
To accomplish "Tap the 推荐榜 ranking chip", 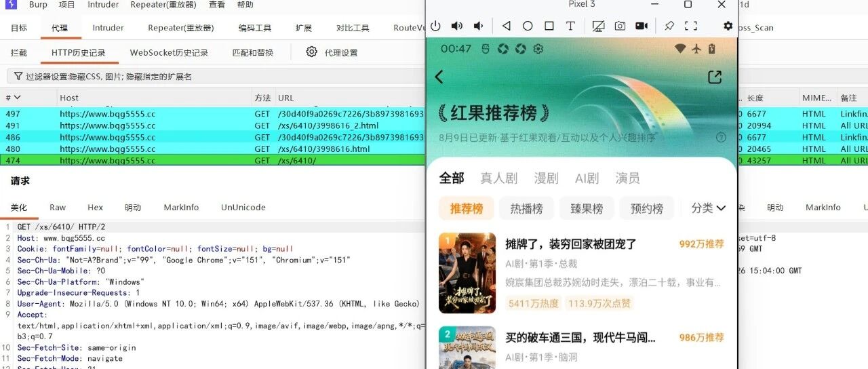I will pos(467,208).
